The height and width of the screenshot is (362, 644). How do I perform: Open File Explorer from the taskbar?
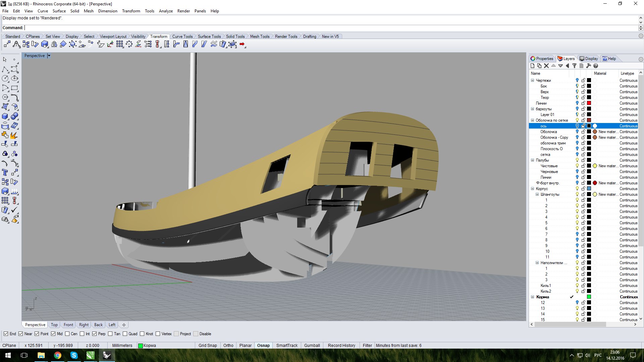click(x=41, y=355)
